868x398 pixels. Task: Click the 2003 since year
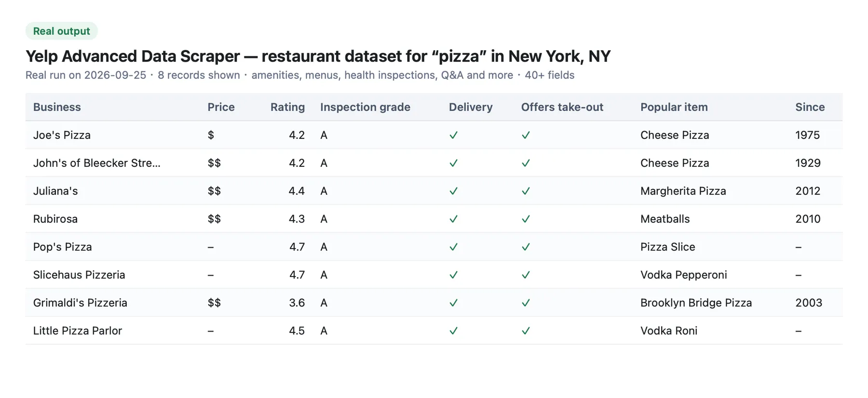809,303
